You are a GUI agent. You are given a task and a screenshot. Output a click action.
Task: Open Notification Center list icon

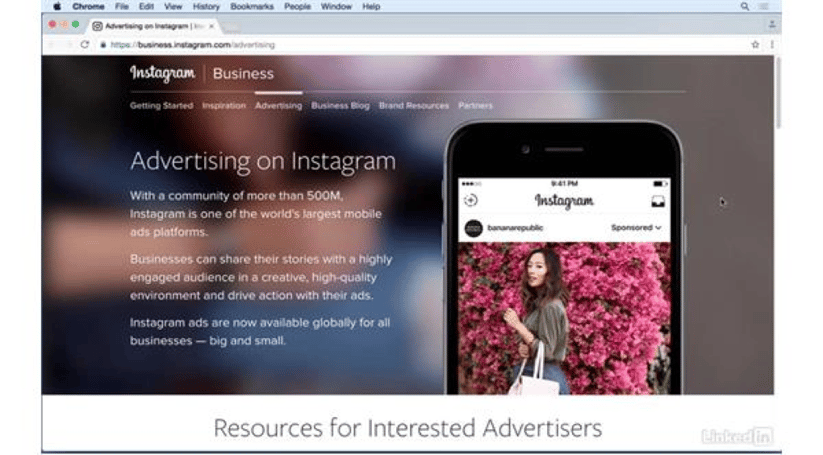pos(764,6)
